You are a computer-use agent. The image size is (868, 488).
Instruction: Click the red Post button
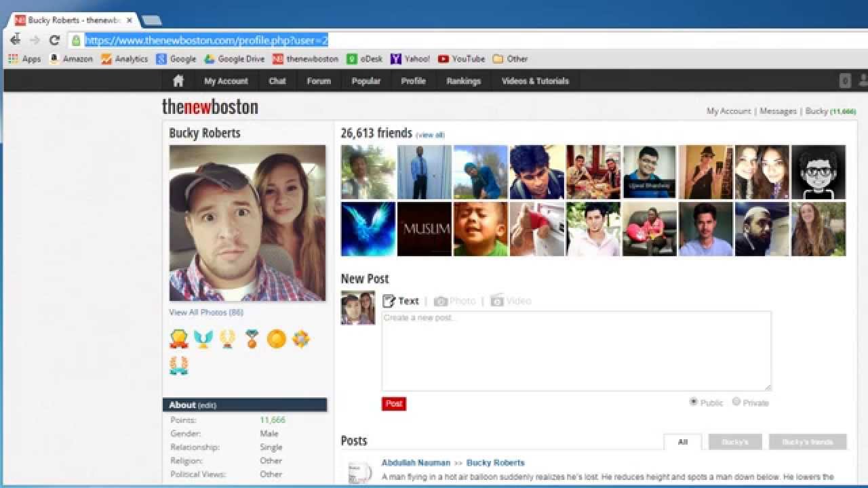tap(394, 403)
